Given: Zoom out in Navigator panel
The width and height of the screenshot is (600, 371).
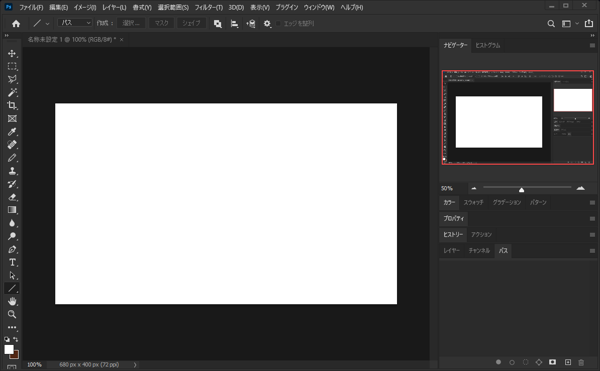Looking at the screenshot, I should tap(474, 188).
